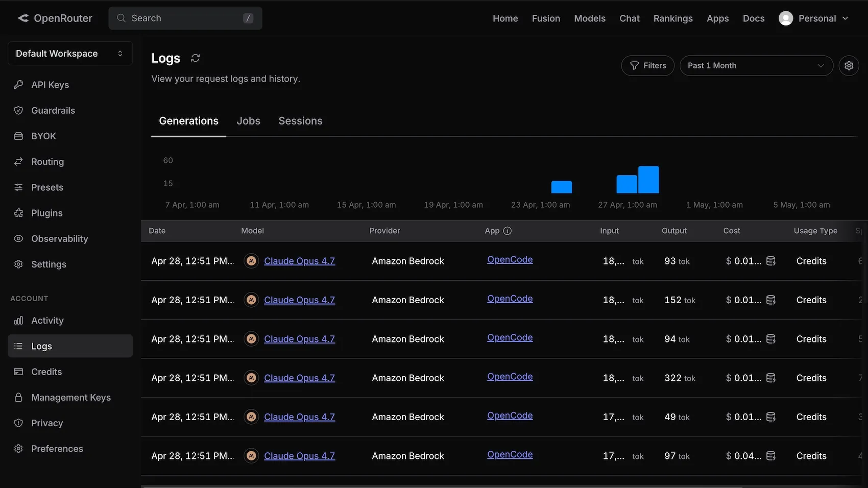Click the "322 tok" output value

[x=680, y=378]
